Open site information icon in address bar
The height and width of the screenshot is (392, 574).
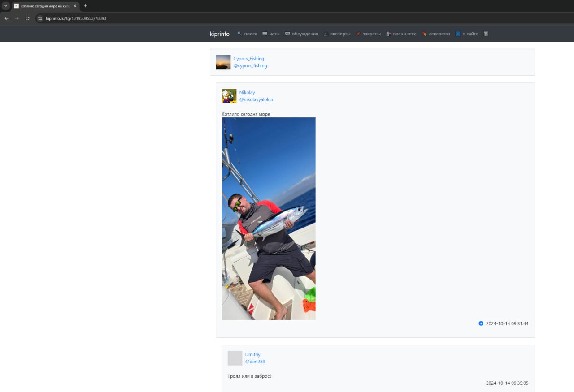pyautogui.click(x=40, y=18)
